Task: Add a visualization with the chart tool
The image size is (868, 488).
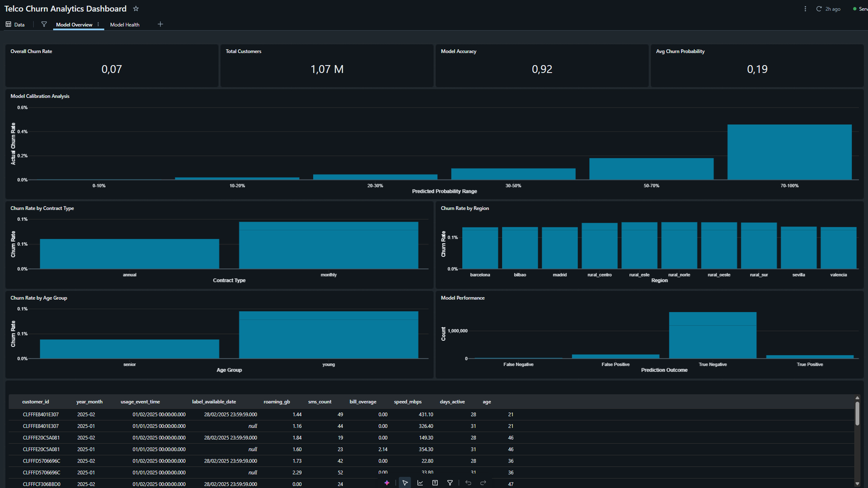Action: (x=420, y=483)
